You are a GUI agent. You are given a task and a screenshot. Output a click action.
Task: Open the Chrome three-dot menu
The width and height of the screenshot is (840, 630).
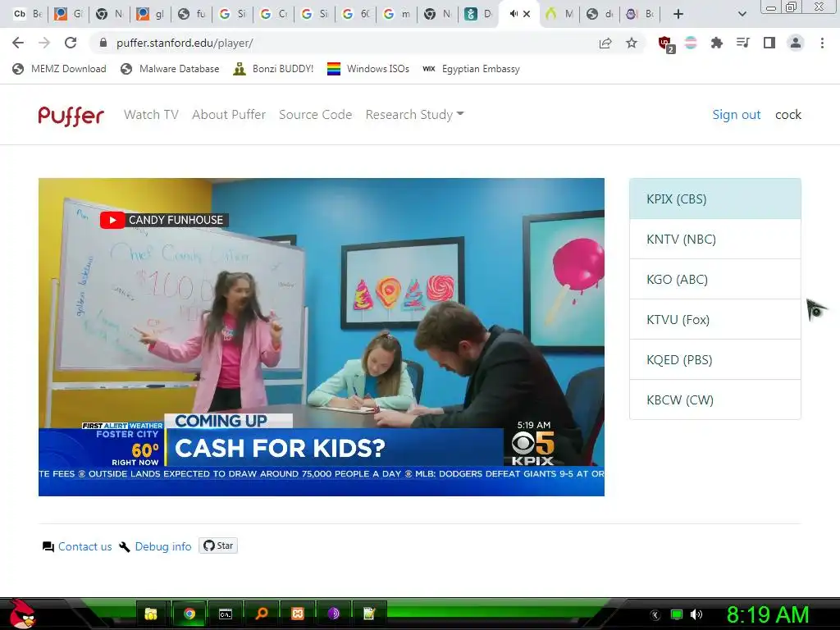[822, 43]
